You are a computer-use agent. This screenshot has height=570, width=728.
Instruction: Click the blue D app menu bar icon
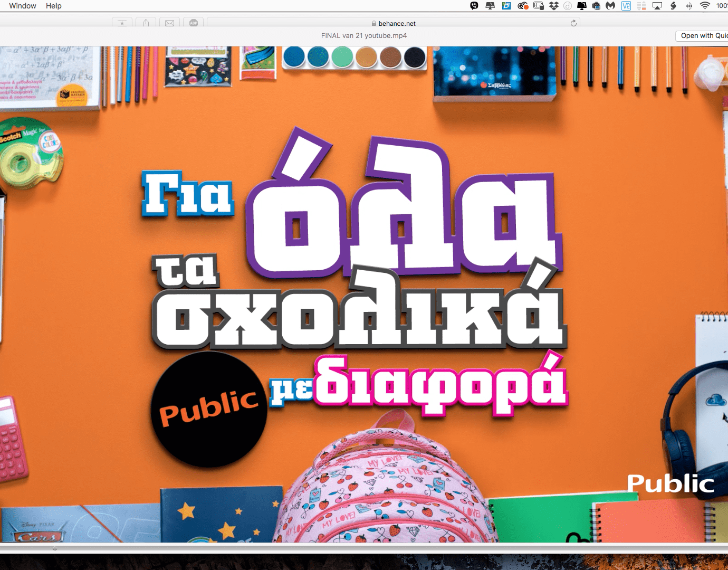tap(506, 6)
